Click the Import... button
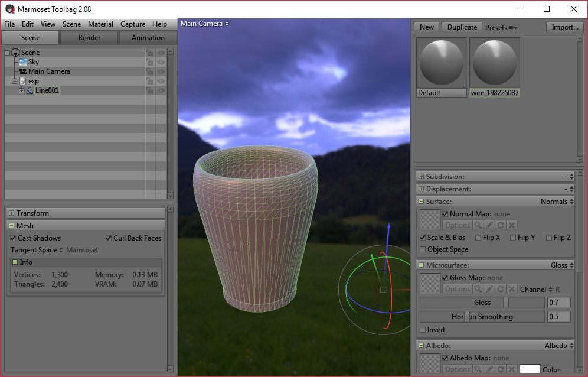Screen dimensions: 588x377 [564, 27]
